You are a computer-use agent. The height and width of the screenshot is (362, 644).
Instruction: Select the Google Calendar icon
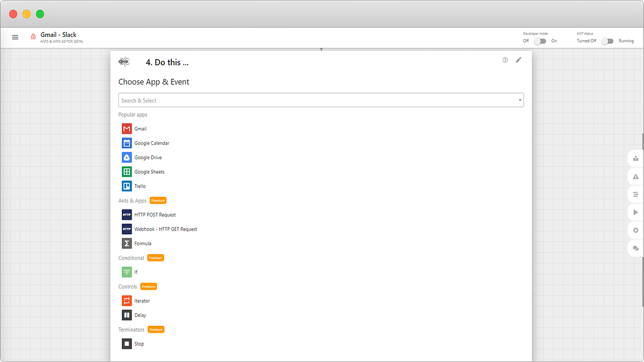(x=127, y=143)
